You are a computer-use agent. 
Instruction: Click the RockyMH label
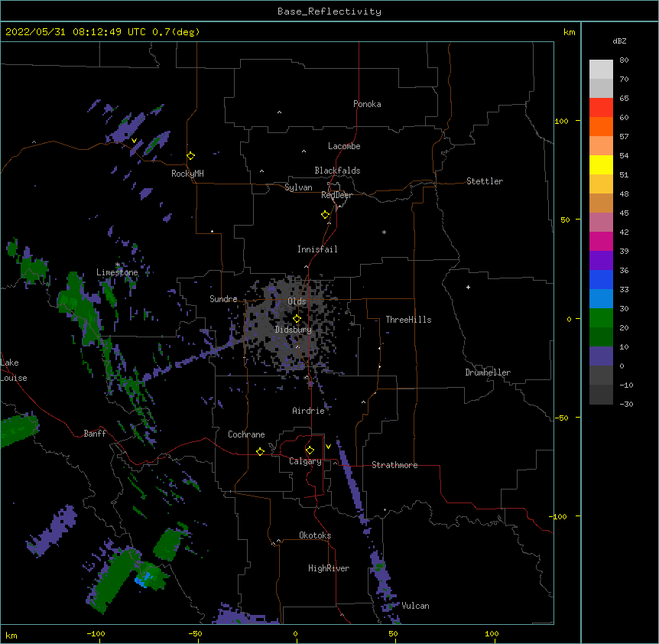[x=187, y=174]
